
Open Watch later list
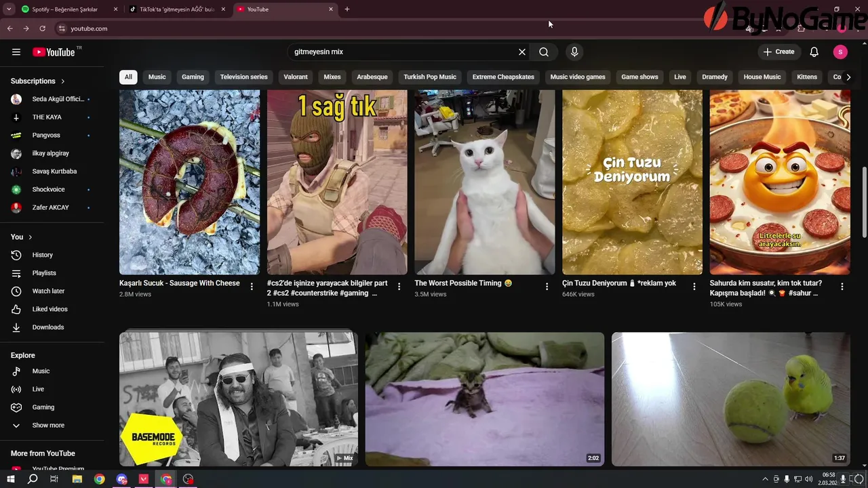[x=52, y=291]
